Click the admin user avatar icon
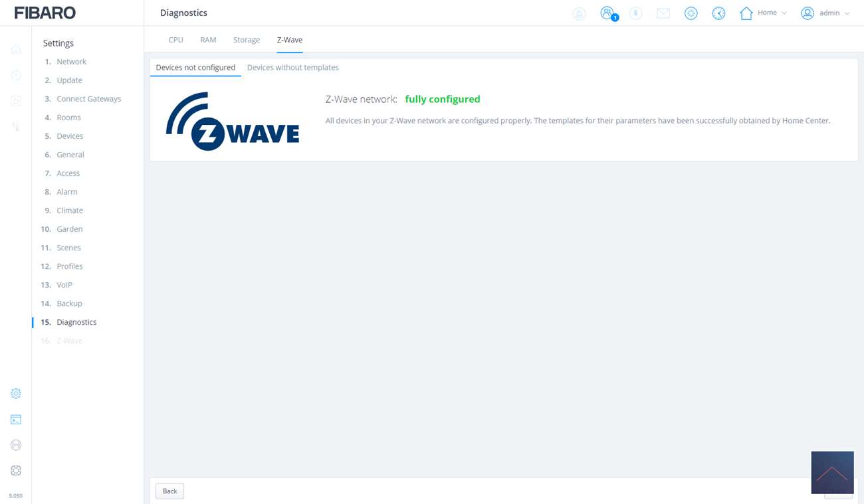Viewport: 864px width, 504px height. pos(807,13)
